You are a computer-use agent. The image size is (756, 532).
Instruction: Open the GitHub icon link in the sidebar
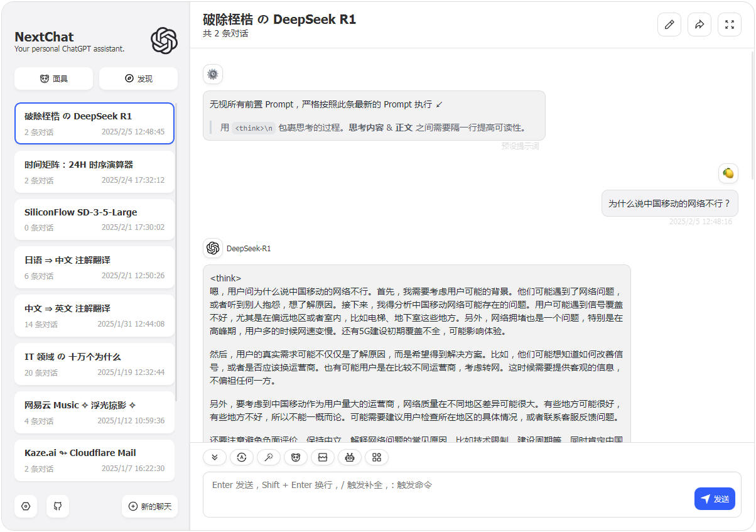click(x=58, y=506)
